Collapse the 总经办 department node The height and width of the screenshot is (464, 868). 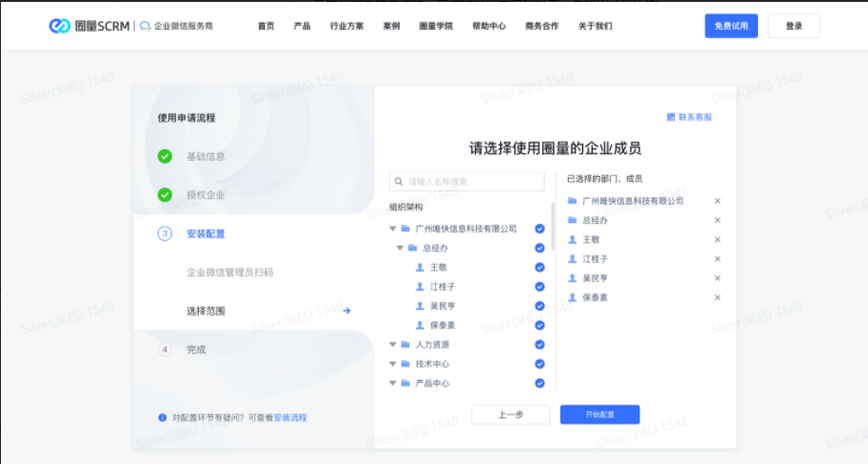[401, 248]
